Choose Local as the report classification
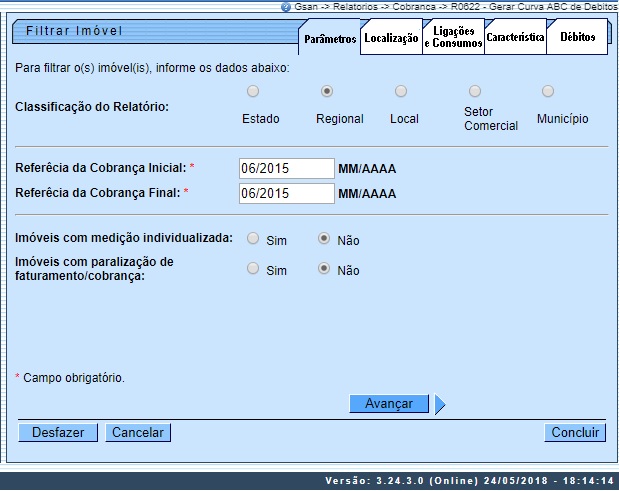 pyautogui.click(x=401, y=91)
